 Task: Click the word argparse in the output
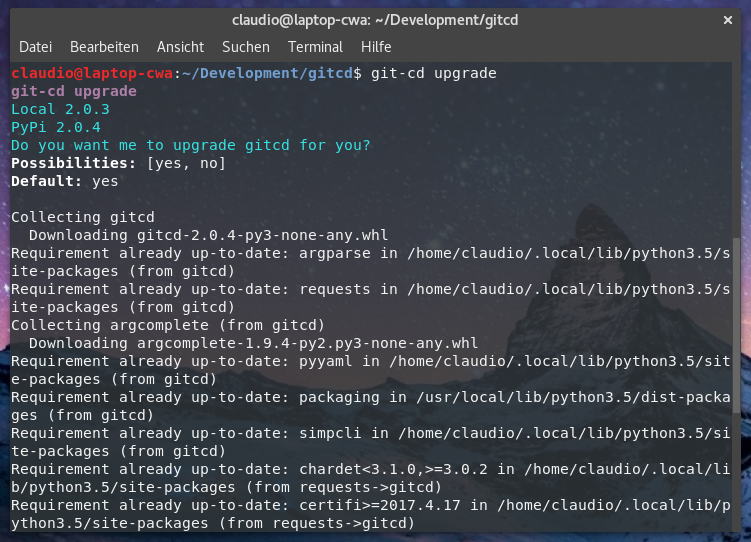(x=335, y=253)
